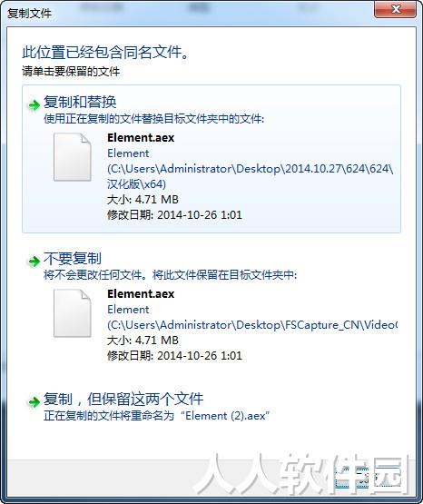Select 复制，但保留这两个文件 option
Viewport: 423px width, 504px height.
point(123,400)
